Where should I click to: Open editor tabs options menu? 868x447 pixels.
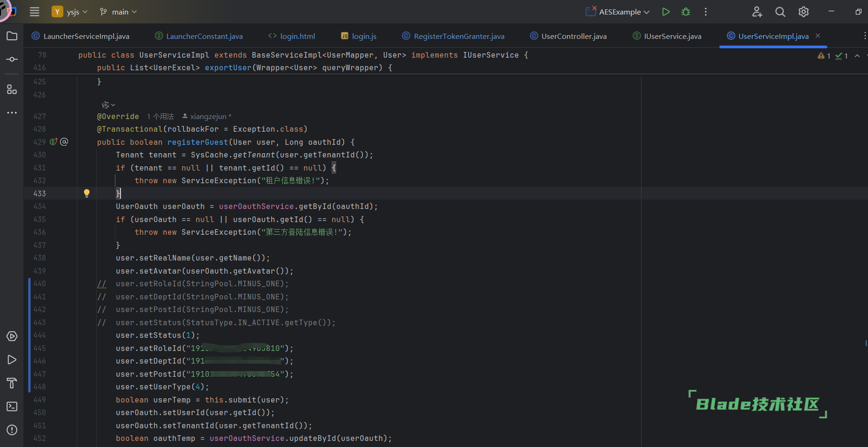865,36
